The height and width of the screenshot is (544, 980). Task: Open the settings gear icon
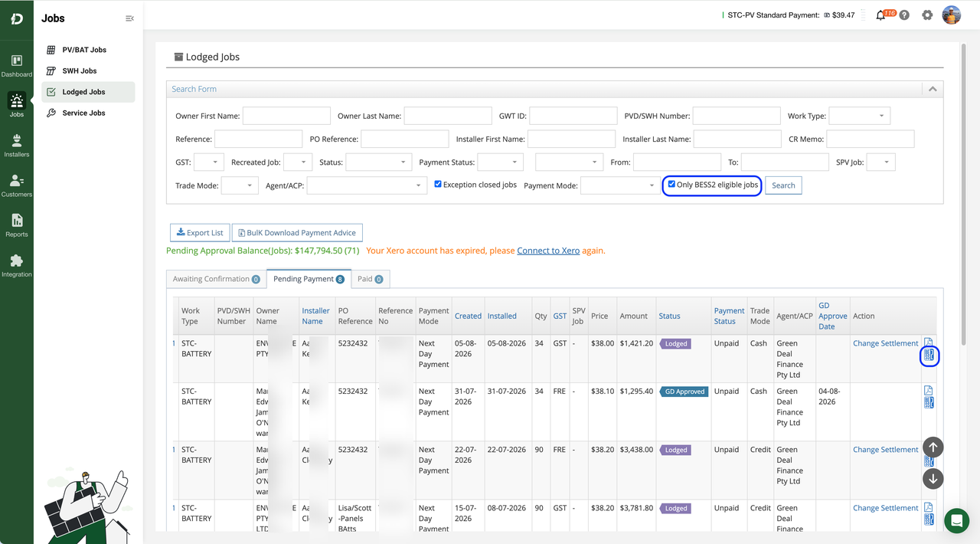tap(927, 15)
